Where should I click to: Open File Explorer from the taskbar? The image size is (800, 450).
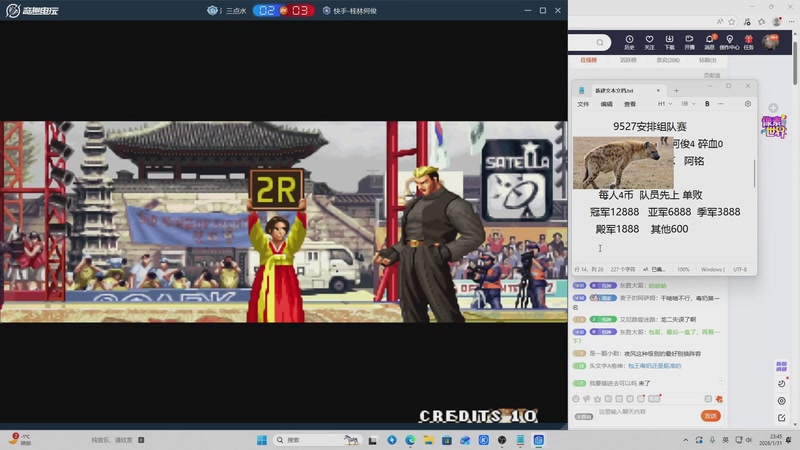click(429, 440)
